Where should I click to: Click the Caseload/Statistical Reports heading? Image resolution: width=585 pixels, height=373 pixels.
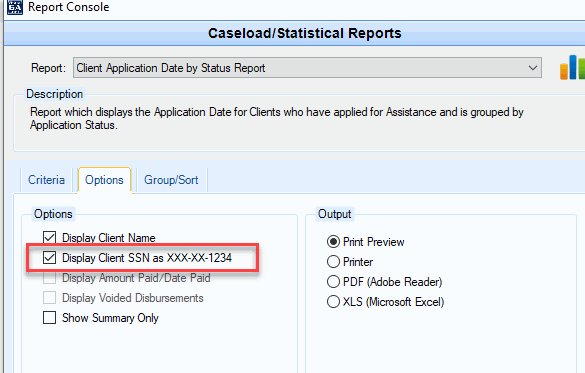point(304,33)
